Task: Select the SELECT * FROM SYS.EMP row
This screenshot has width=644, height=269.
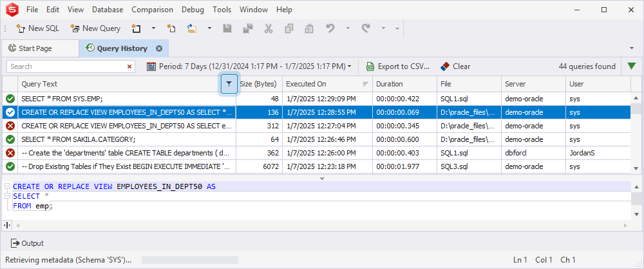Action: [317, 99]
